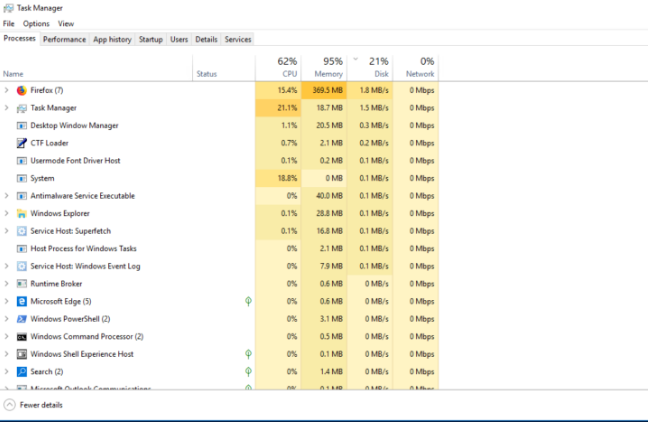Open the View menu
Viewport: 653px width, 422px height.
click(66, 24)
